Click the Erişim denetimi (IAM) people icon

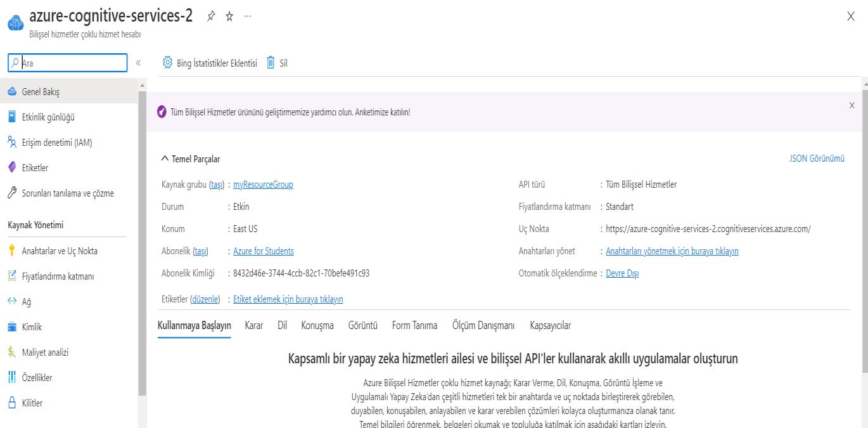point(11,143)
